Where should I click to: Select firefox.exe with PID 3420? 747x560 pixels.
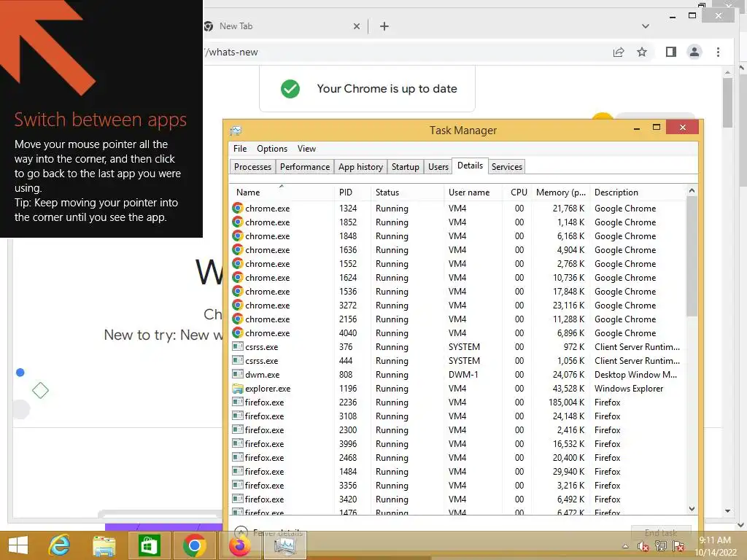[458, 499]
